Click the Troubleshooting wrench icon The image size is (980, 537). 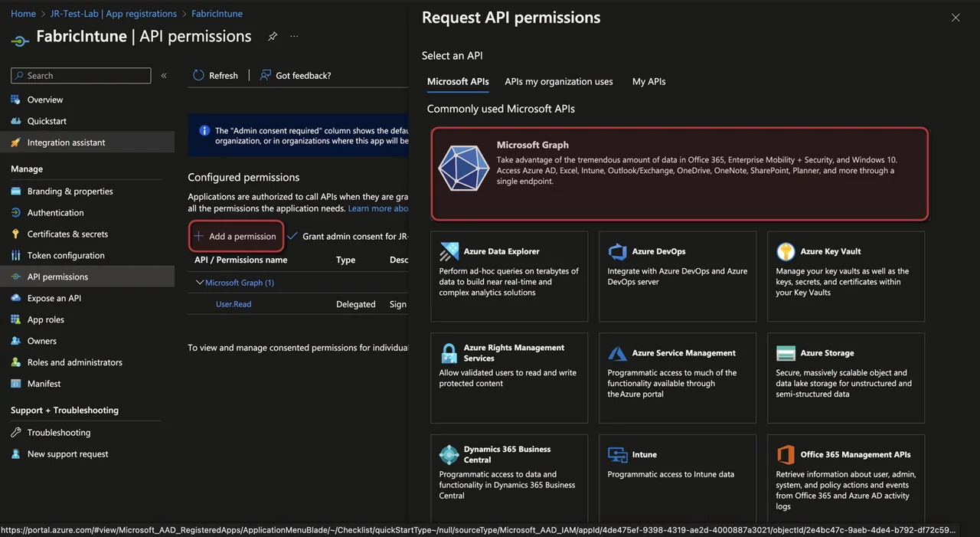pos(15,433)
